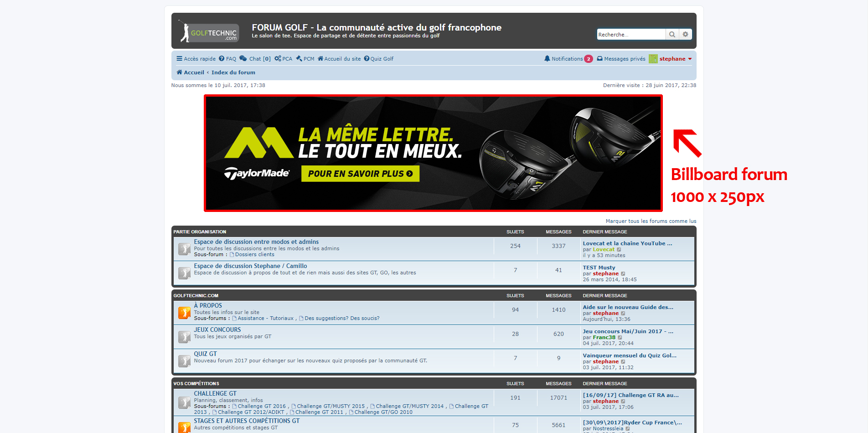Go to PCA panel
This screenshot has width=868, height=433.
pyautogui.click(x=283, y=59)
